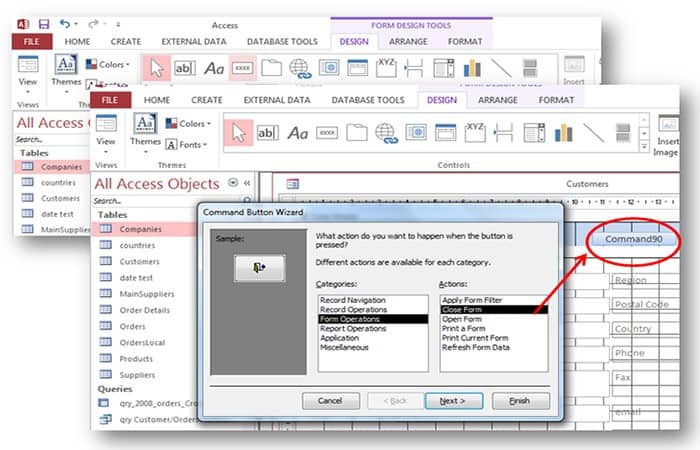Pick the Chart control in front ribbon
The height and width of the screenshot is (450, 700).
pos(563,133)
